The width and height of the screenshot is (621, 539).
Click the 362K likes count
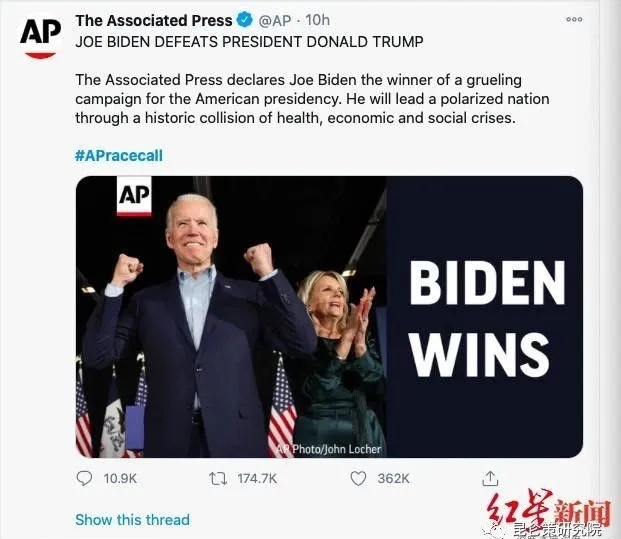coord(393,478)
